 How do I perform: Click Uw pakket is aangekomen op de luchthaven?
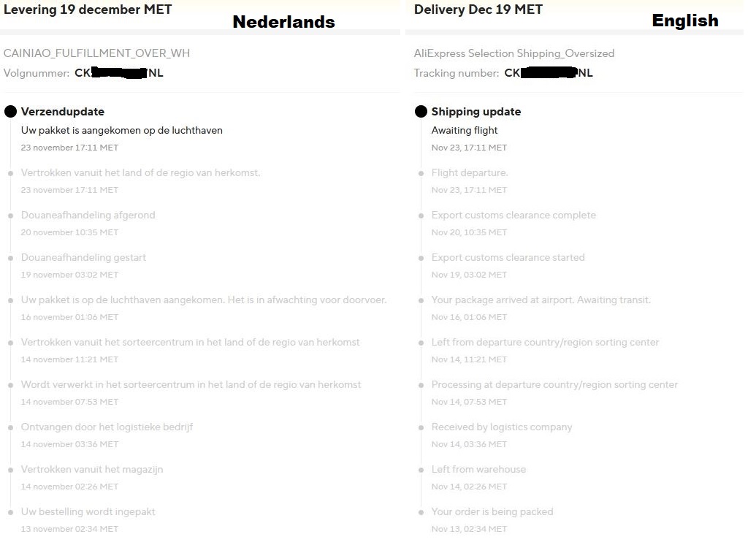click(x=121, y=130)
